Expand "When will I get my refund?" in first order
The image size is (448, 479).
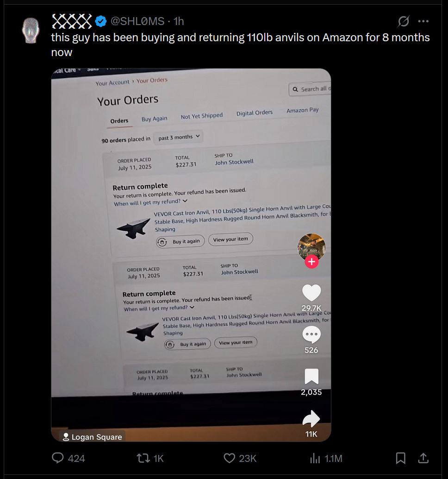[150, 202]
